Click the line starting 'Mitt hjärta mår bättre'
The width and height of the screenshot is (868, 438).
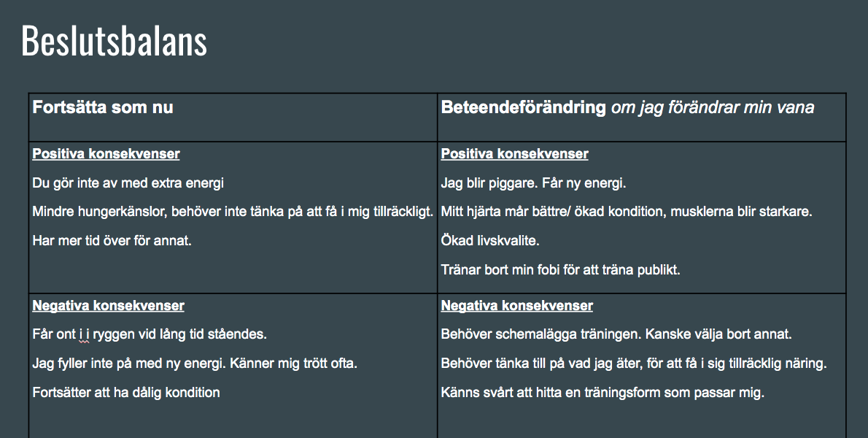coord(627,212)
